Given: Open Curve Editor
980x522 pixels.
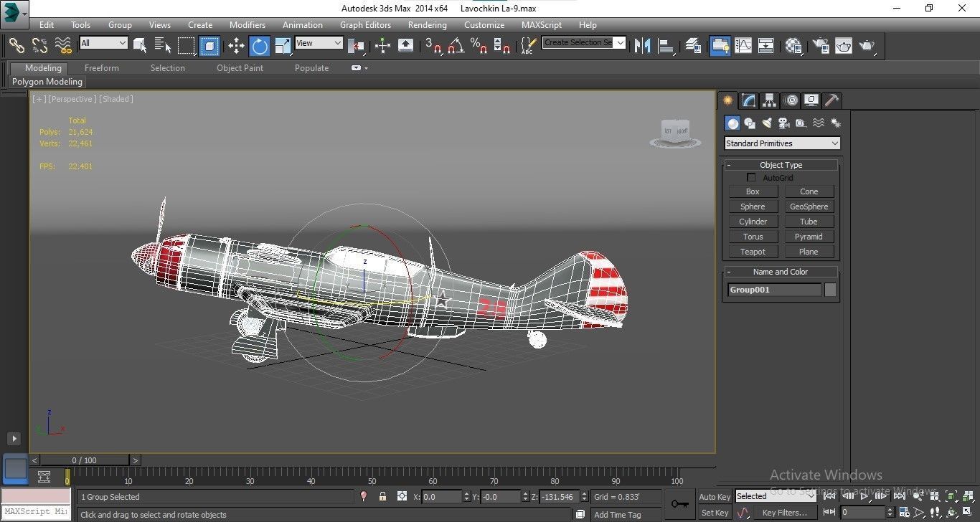Looking at the screenshot, I should (743, 46).
